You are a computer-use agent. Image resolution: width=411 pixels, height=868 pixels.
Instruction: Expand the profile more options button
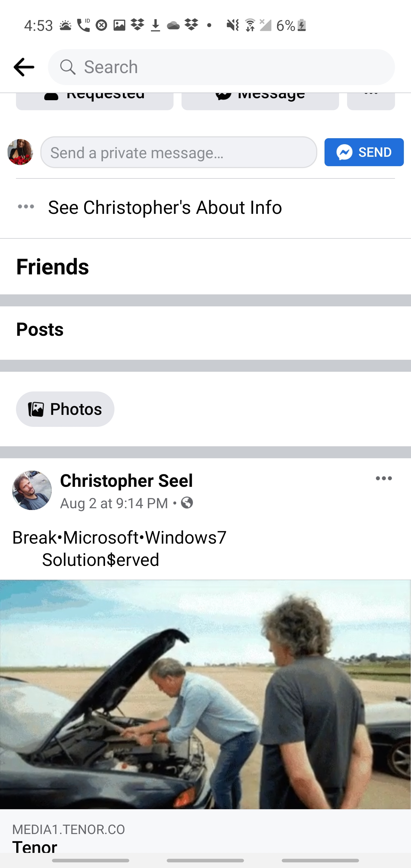point(370,101)
